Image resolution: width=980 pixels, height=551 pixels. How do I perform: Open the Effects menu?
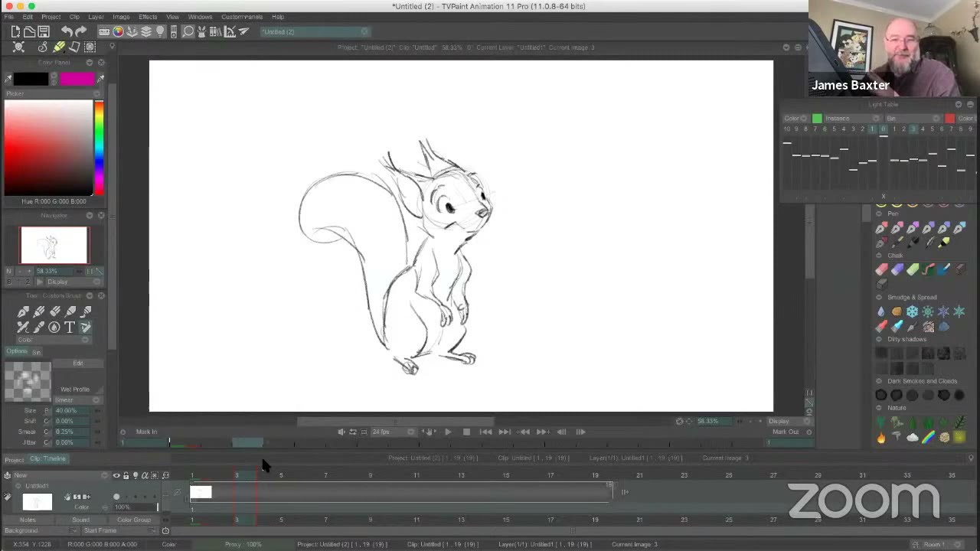[x=148, y=17]
